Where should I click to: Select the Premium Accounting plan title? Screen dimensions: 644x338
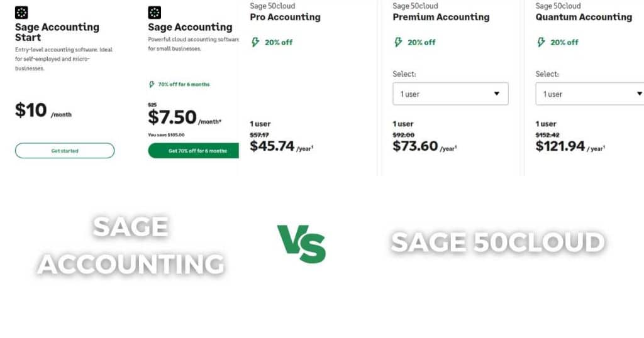(x=441, y=17)
